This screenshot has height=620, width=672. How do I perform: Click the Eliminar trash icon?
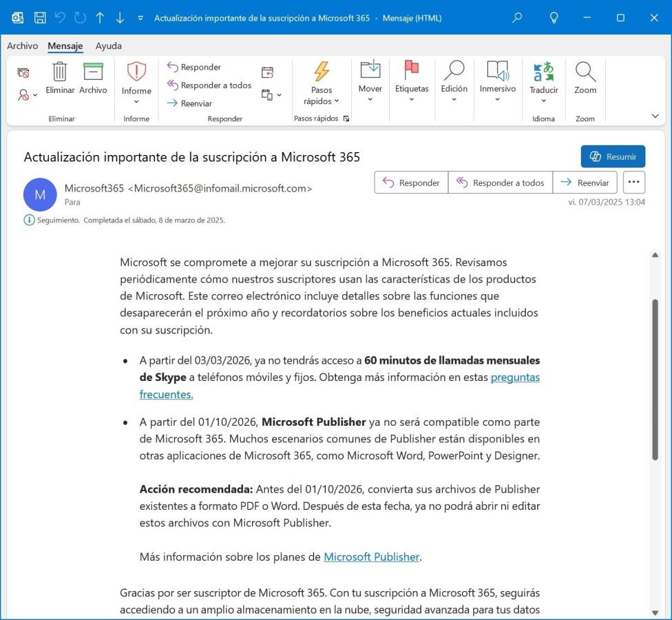[x=60, y=72]
